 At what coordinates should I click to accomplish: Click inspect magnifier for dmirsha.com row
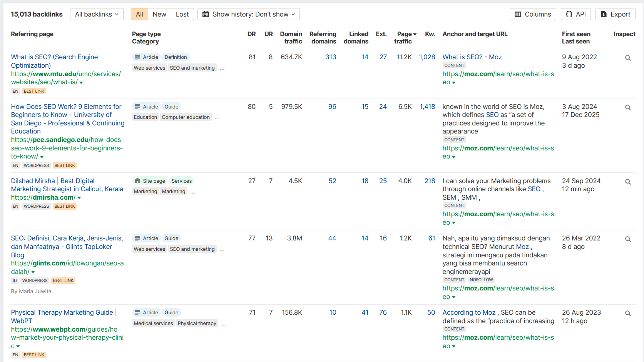tap(627, 182)
